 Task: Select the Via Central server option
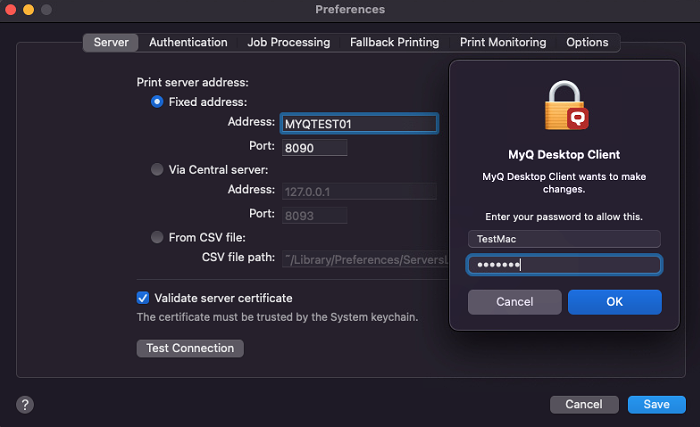[x=157, y=170]
